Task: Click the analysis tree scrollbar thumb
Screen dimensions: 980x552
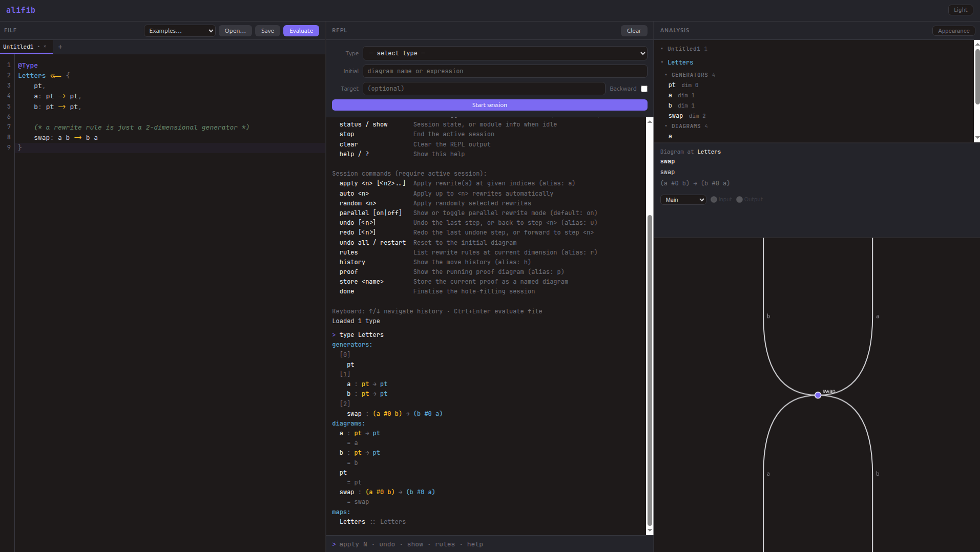Action: coord(977,77)
